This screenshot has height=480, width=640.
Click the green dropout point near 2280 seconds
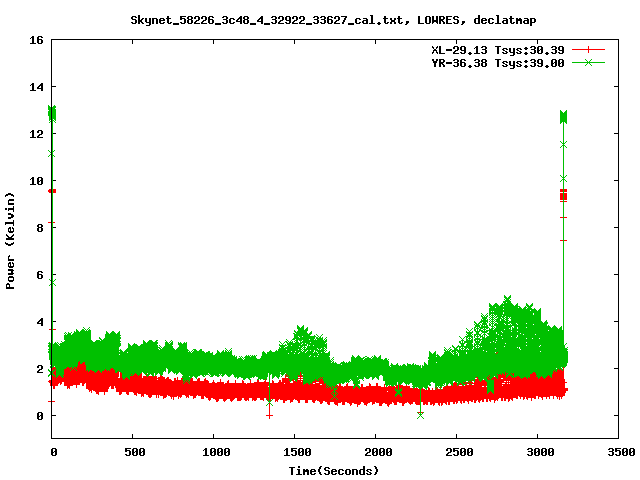420,416
